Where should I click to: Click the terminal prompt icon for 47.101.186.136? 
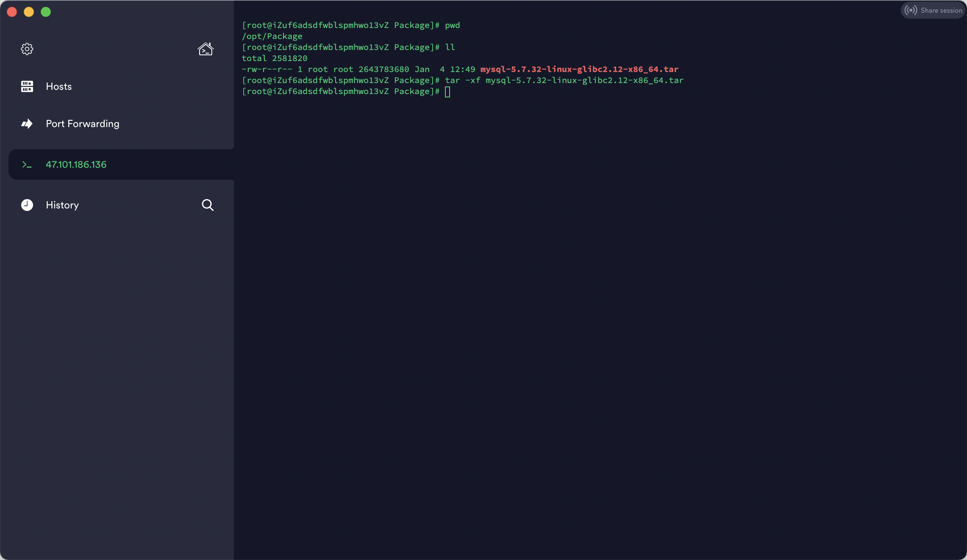27,164
